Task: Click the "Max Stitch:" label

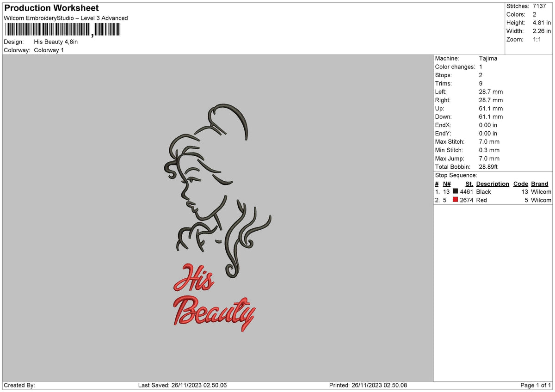Action: click(x=450, y=141)
